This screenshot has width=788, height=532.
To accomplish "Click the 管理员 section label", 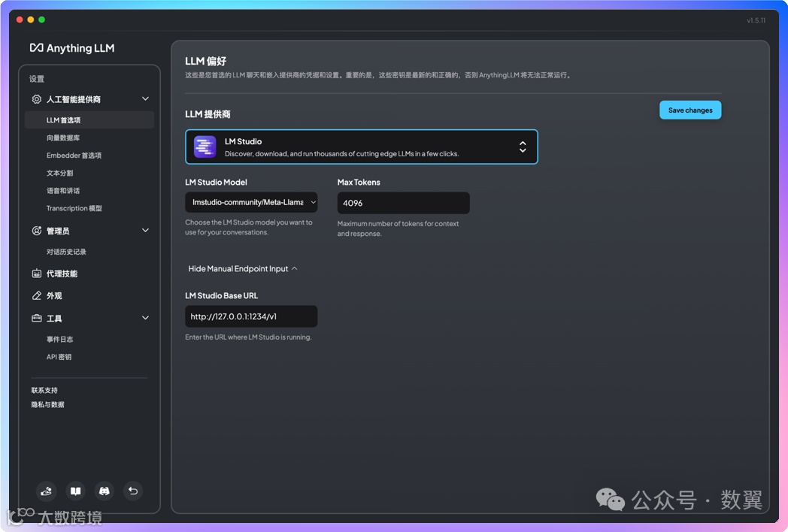I will click(x=58, y=231).
